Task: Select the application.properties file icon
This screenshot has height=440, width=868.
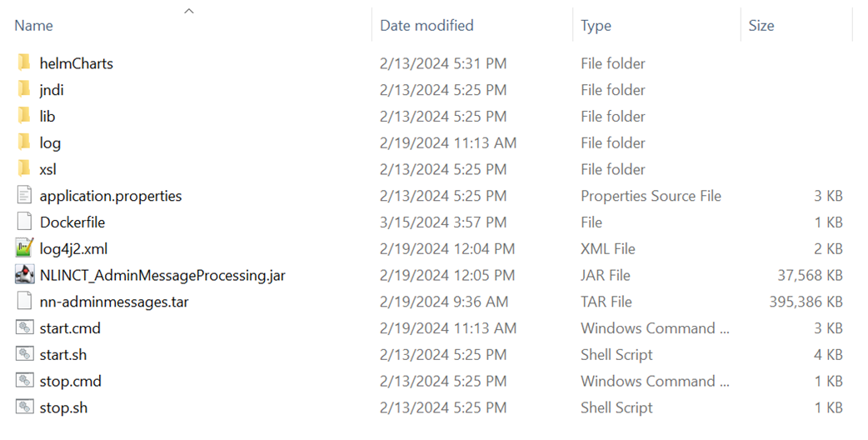Action: click(x=24, y=196)
